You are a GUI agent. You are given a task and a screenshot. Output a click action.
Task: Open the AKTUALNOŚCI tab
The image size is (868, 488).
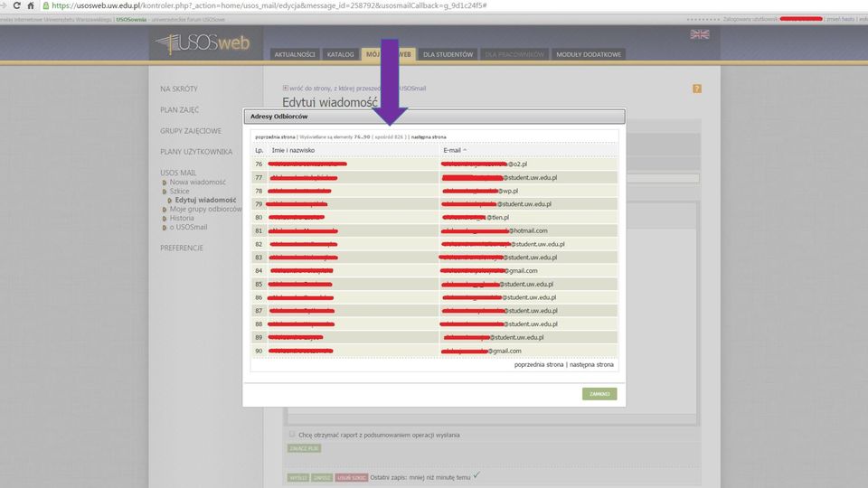pos(295,54)
